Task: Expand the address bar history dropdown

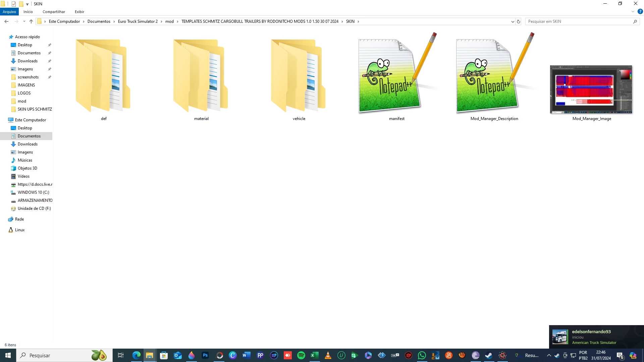Action: click(513, 21)
